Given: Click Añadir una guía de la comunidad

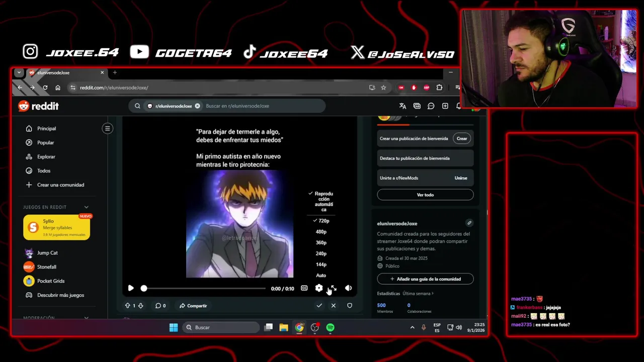Looking at the screenshot, I should 425,279.
